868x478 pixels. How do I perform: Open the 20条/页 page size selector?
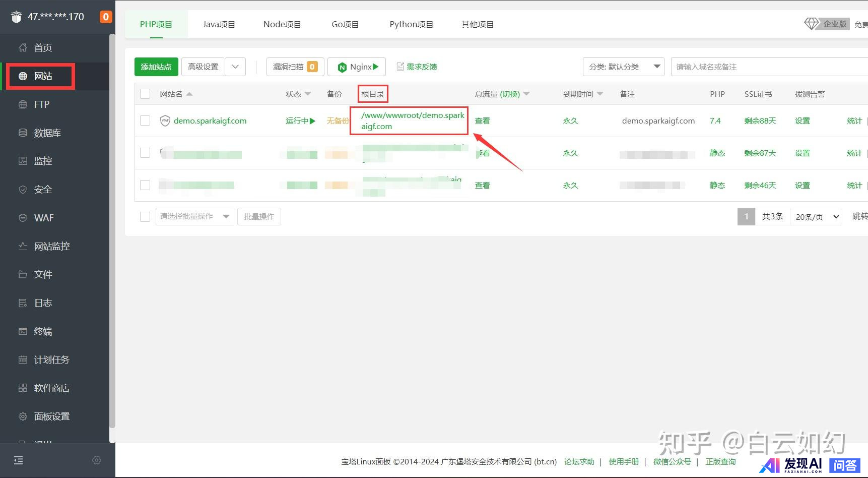click(x=816, y=217)
